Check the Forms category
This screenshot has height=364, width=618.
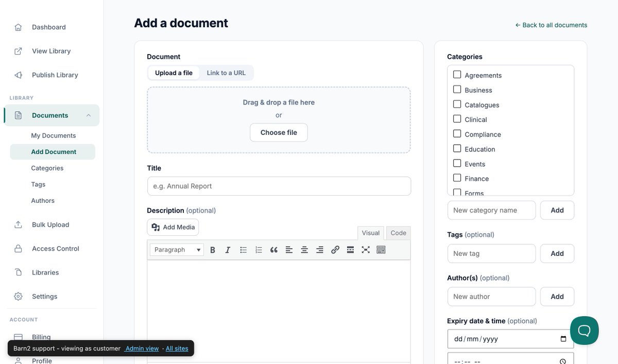tap(457, 193)
